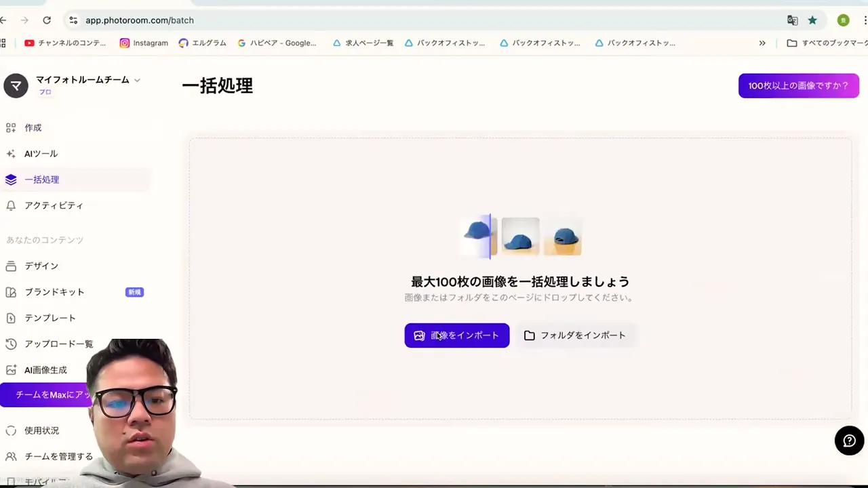Click the 一括処理 layers icon in sidebar
Viewport: 868px width, 488px height.
point(11,179)
